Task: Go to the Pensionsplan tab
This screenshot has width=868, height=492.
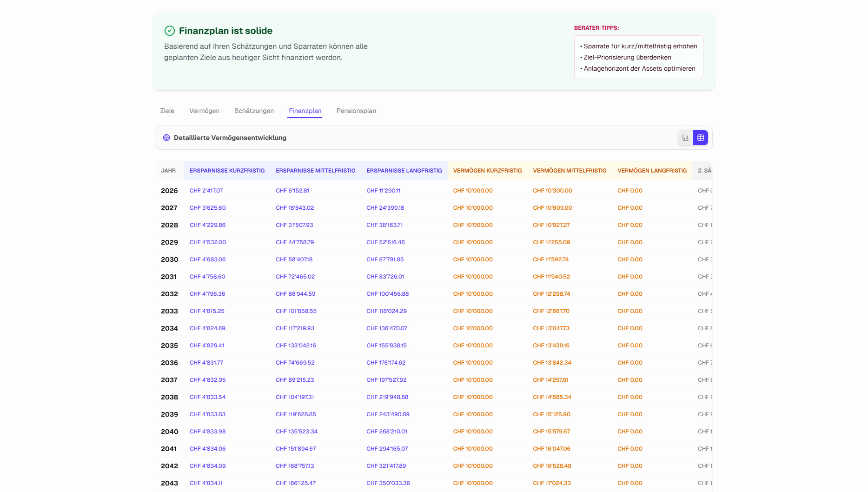Action: point(356,111)
